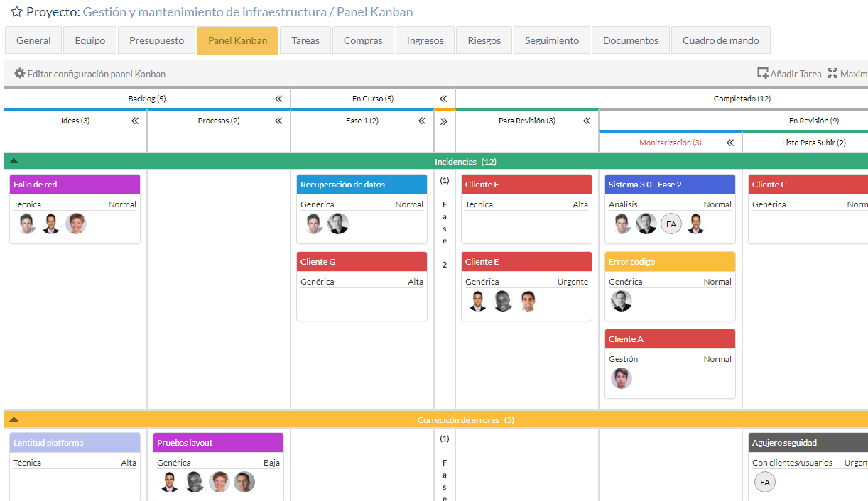The width and height of the screenshot is (868, 501).
Task: Collapse the En Curso column
Action: pos(443,99)
